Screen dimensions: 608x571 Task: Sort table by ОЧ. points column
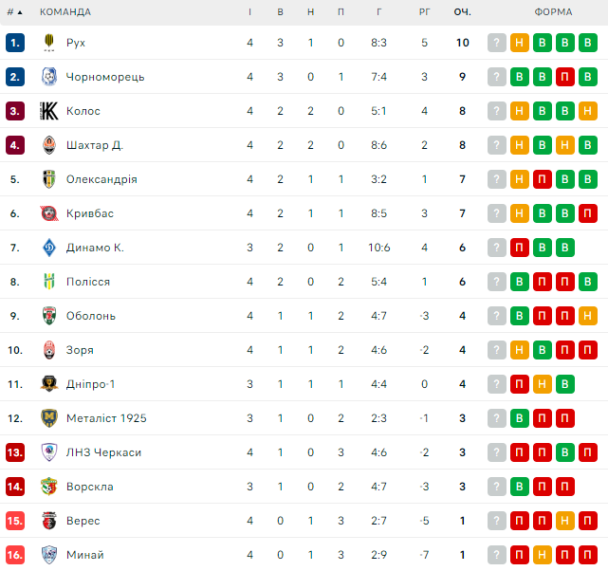coord(462,12)
